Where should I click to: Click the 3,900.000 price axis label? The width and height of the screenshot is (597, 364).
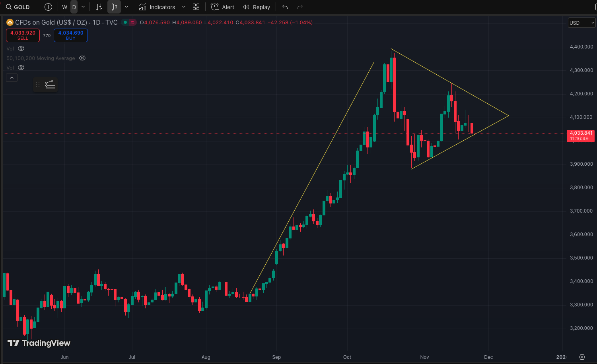tap(581, 164)
